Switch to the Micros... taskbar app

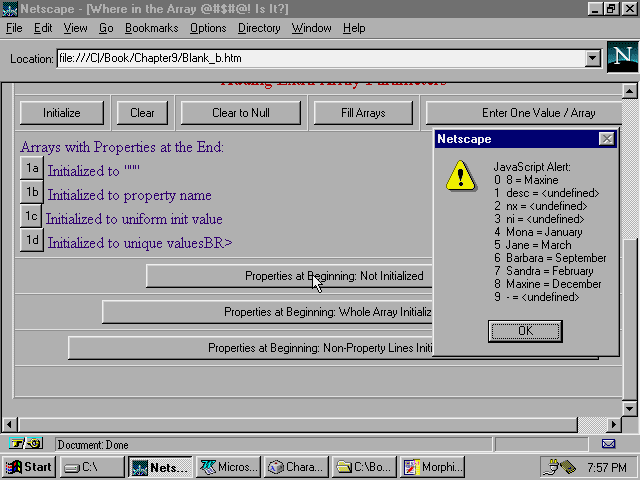click(228, 467)
